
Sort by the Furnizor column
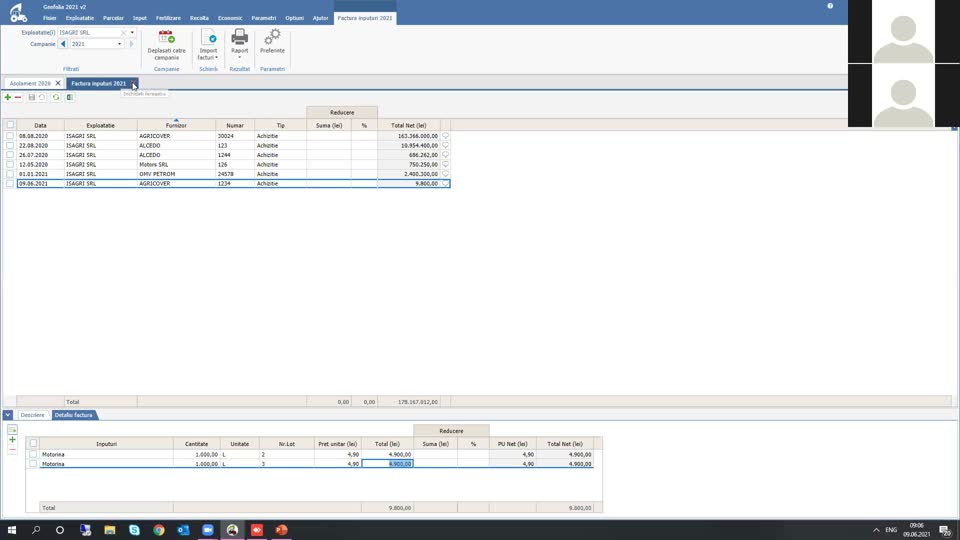(176, 125)
